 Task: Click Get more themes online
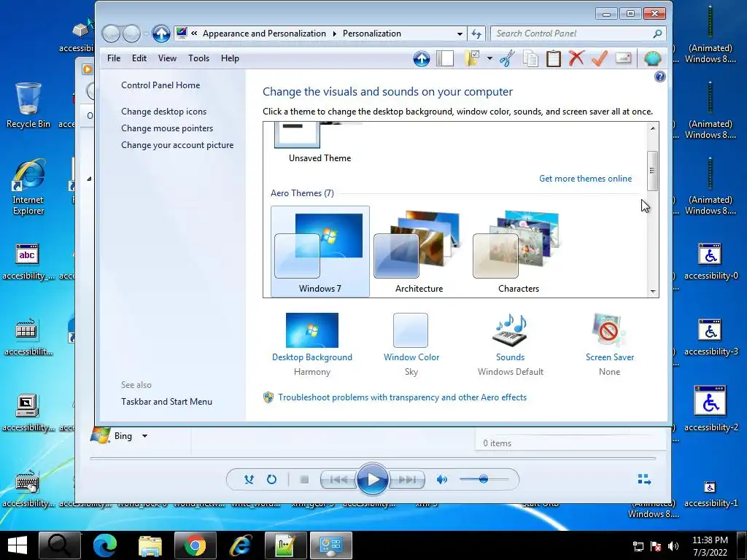tap(586, 179)
